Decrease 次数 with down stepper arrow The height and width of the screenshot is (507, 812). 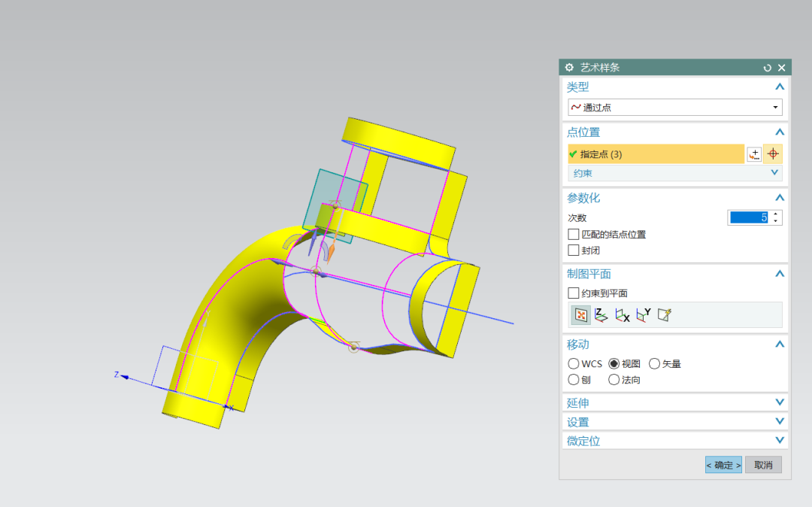(775, 222)
